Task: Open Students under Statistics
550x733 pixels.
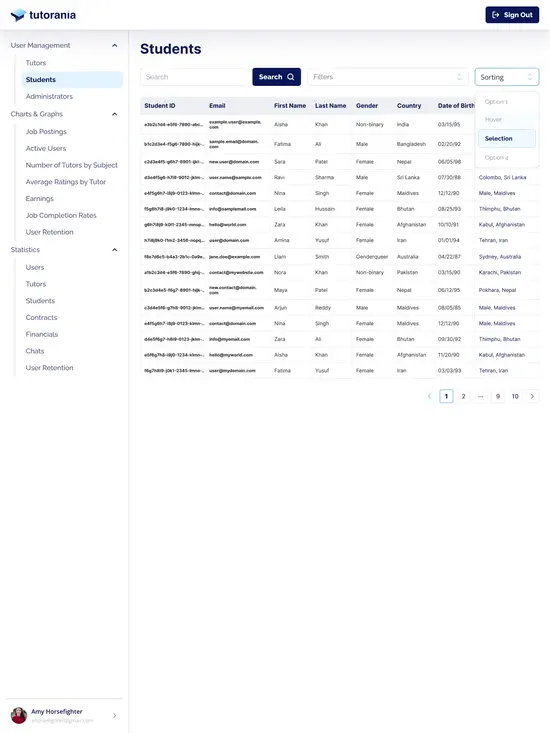Action: click(40, 301)
